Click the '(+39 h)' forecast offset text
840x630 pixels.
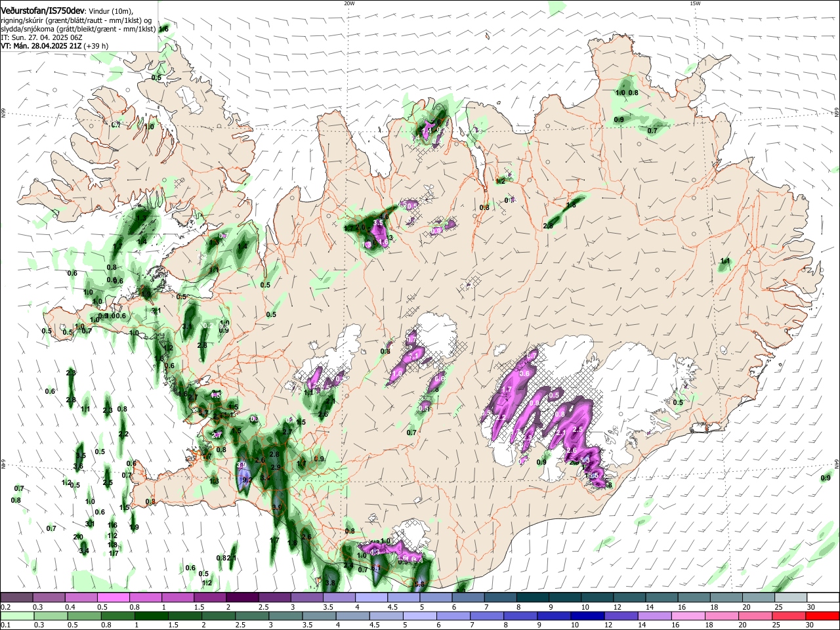(94, 46)
